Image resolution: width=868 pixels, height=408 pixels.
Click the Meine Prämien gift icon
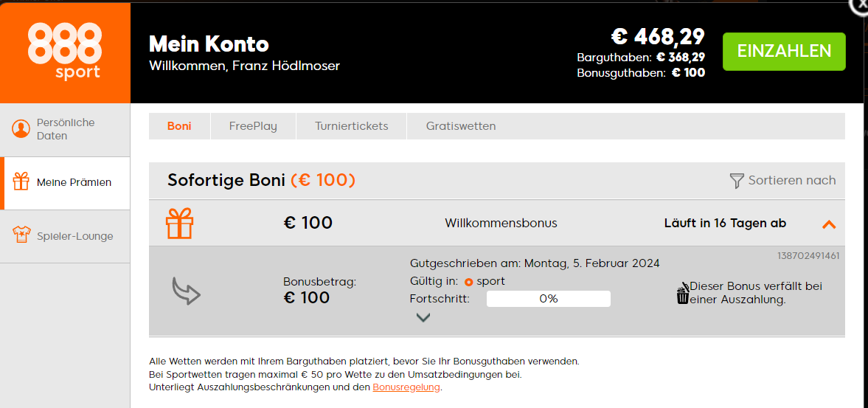click(21, 181)
